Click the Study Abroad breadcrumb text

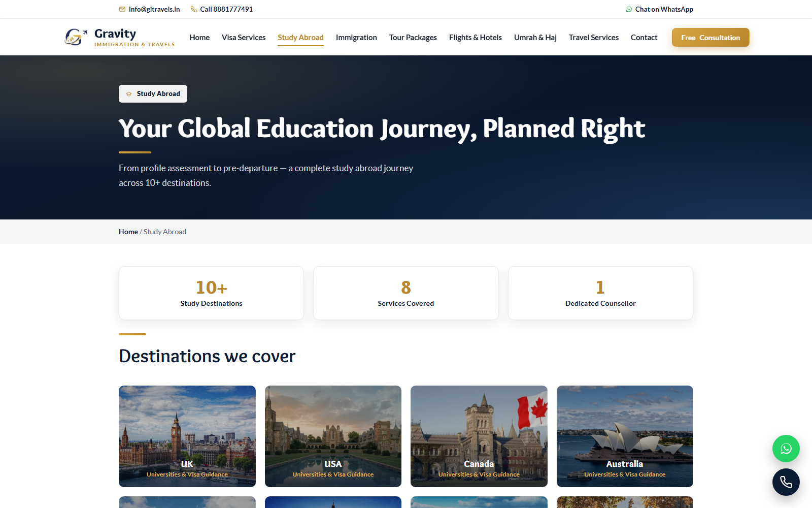point(165,232)
